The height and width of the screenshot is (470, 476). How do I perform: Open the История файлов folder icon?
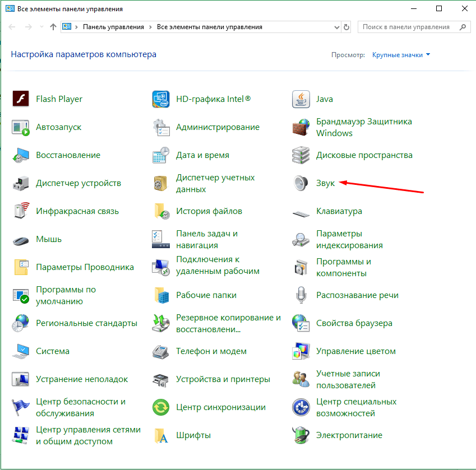coord(161,211)
